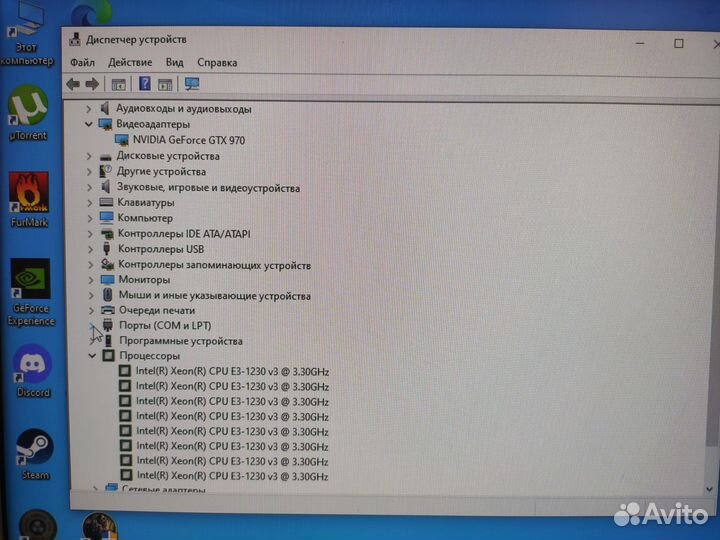Expand Контроллеры запоминающих устройств node

[91, 264]
